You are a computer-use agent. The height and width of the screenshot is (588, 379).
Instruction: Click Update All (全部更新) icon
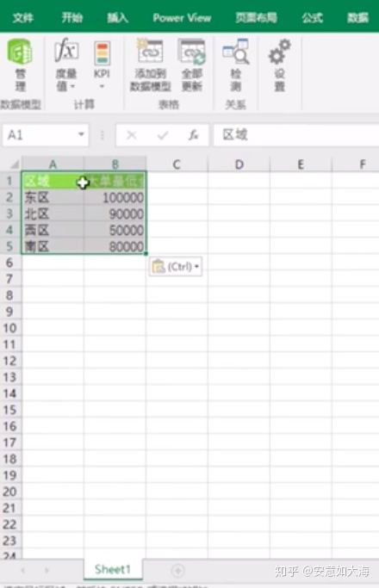(192, 65)
